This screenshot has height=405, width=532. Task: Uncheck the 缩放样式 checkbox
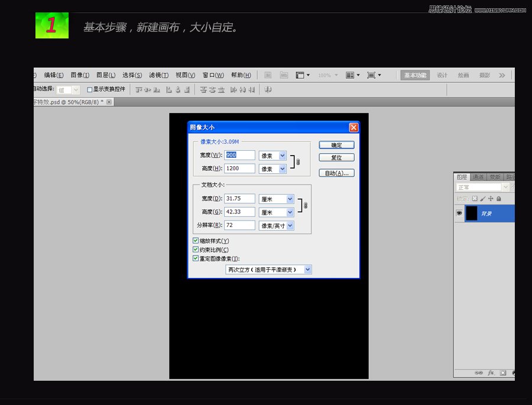[x=196, y=241]
